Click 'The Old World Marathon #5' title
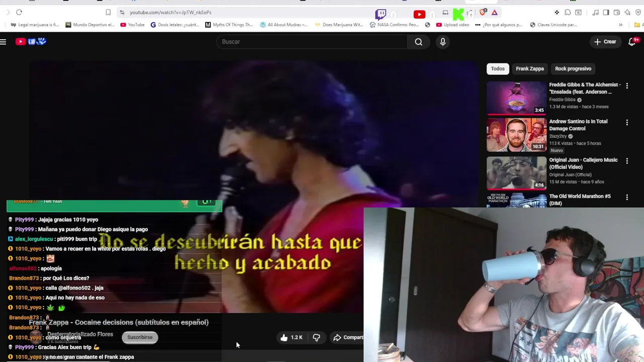This screenshot has width=644, height=362. tap(580, 200)
